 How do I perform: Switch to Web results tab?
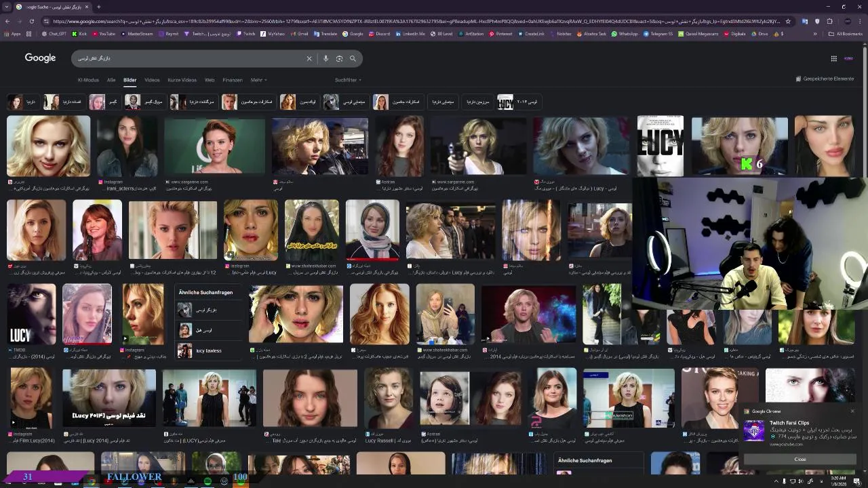tap(210, 80)
